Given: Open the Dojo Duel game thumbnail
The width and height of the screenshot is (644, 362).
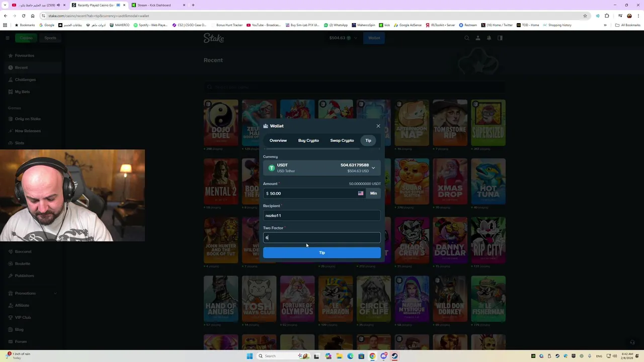Looking at the screenshot, I should [221, 123].
